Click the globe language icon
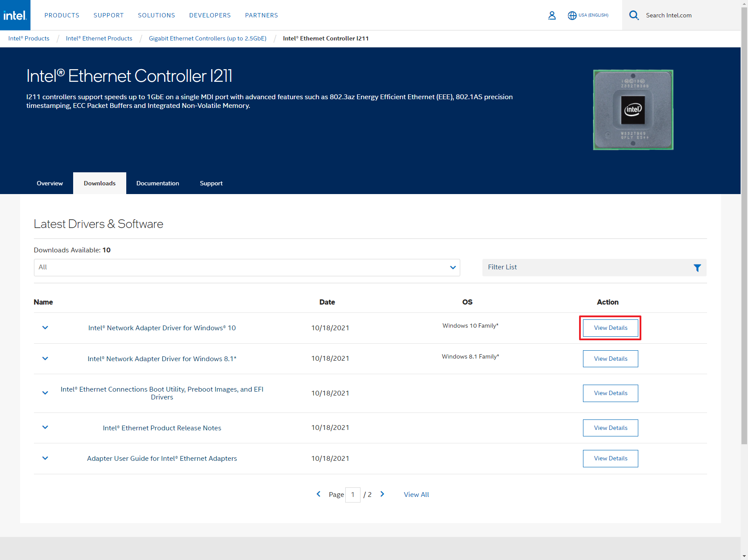Screen dimensions: 748x560 pyautogui.click(x=572, y=15)
